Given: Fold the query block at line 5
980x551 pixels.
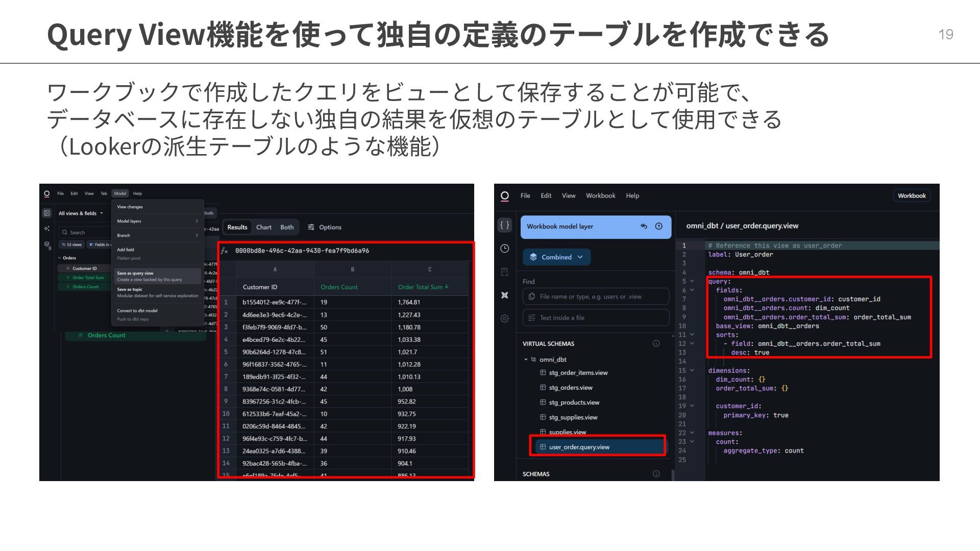Looking at the screenshot, I should [692, 281].
